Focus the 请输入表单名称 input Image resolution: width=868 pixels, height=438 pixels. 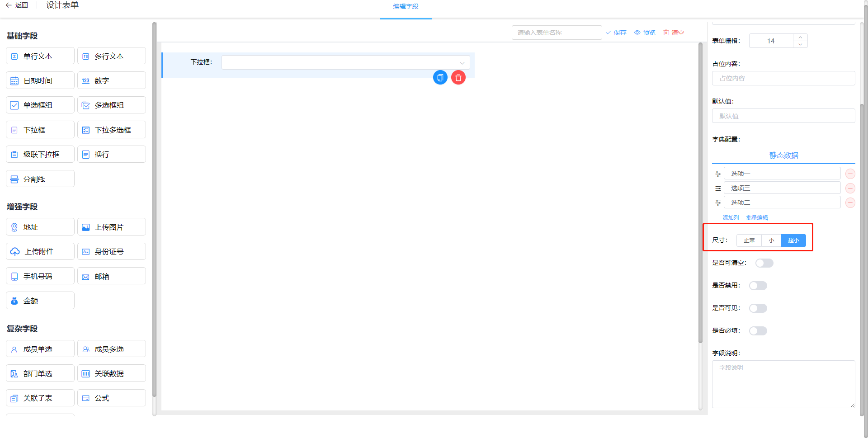pos(557,33)
